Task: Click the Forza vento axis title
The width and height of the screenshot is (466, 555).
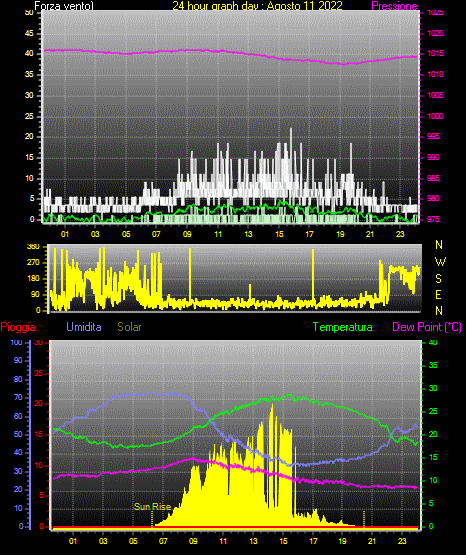Action: click(x=64, y=6)
